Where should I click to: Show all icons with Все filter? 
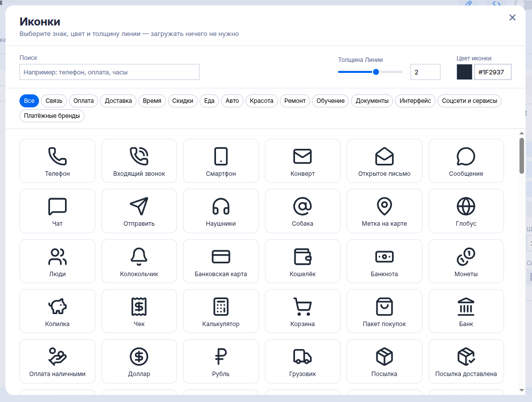(x=29, y=101)
